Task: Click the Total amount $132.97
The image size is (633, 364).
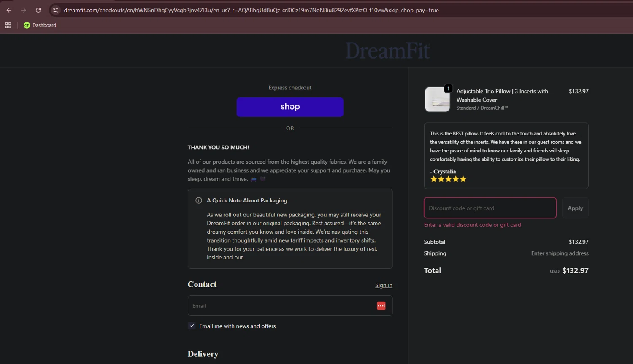Action: [x=575, y=271]
